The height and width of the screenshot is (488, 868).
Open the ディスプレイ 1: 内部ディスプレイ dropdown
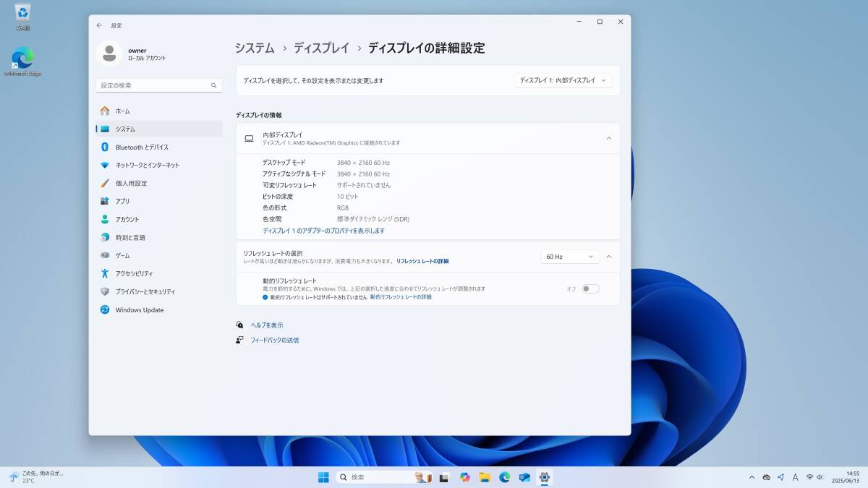[563, 80]
